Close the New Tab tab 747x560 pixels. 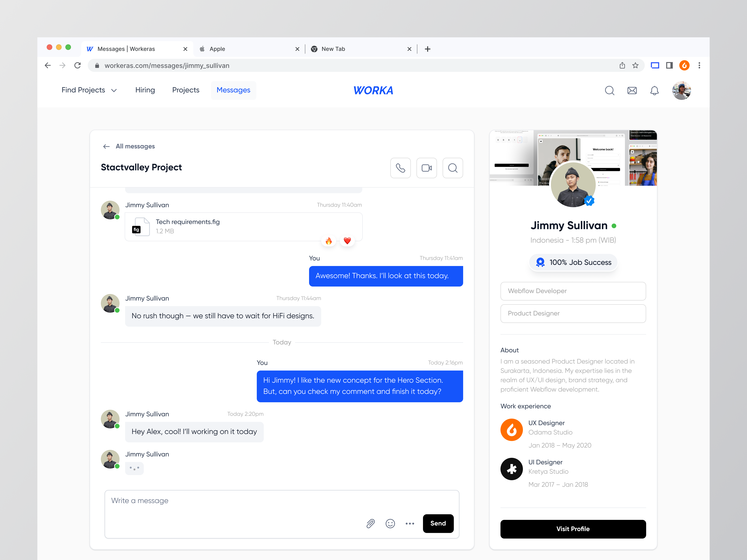[x=409, y=49]
